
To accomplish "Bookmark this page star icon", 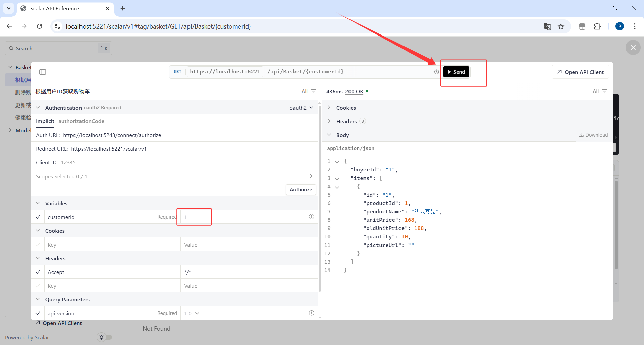I will point(561,26).
